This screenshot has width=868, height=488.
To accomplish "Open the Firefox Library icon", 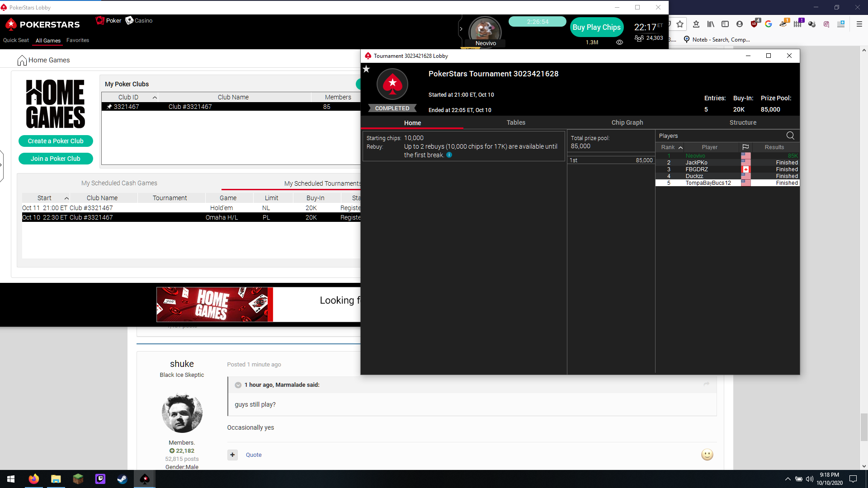I will tap(711, 24).
